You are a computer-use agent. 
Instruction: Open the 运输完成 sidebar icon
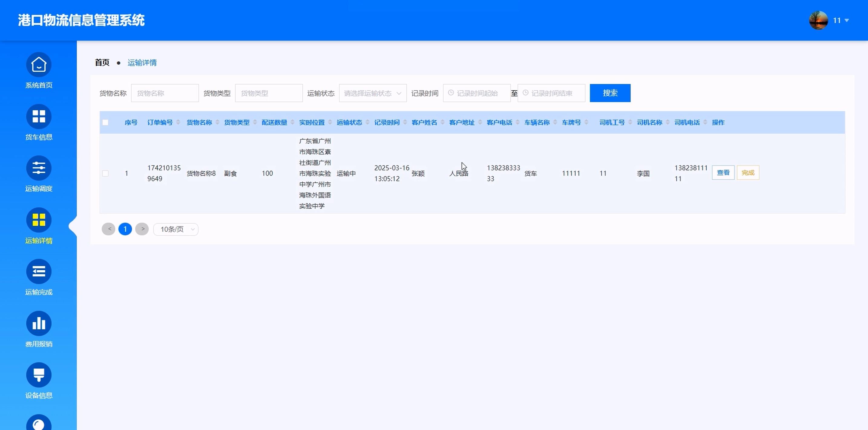pos(39,272)
